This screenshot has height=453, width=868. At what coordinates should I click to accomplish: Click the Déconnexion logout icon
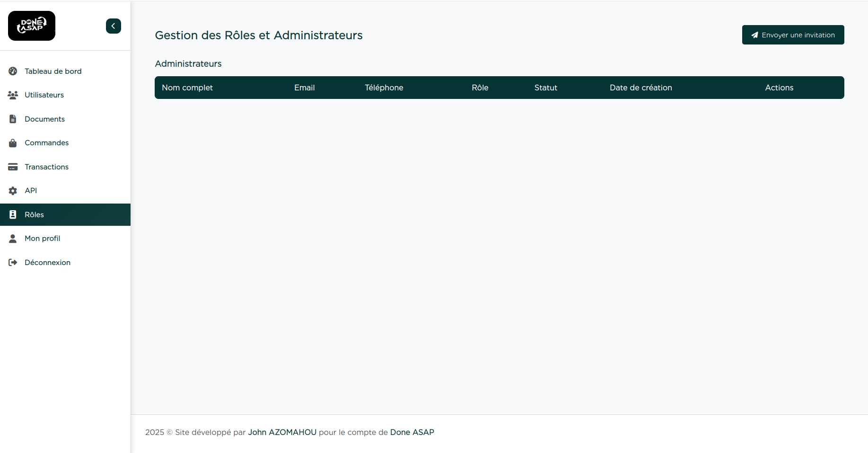[13, 263]
